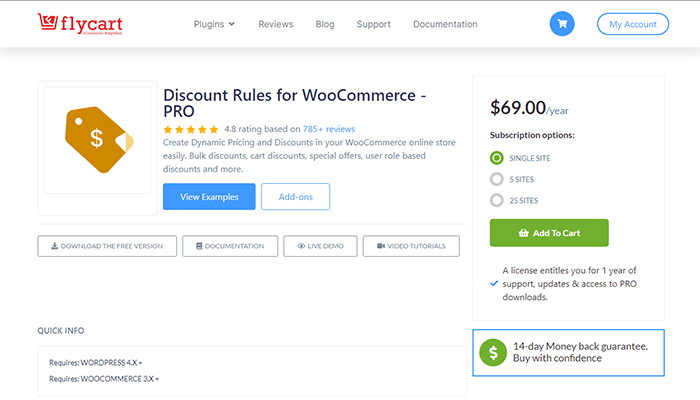
Task: Click the Subscription options label
Action: pos(532,135)
